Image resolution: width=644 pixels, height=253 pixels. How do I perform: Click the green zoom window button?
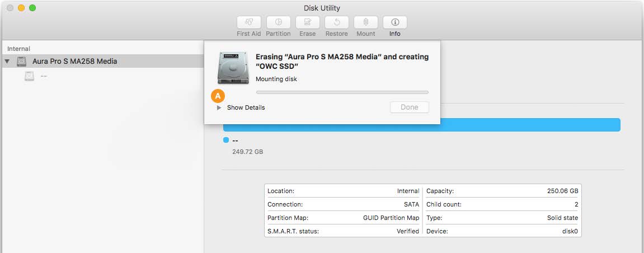32,8
